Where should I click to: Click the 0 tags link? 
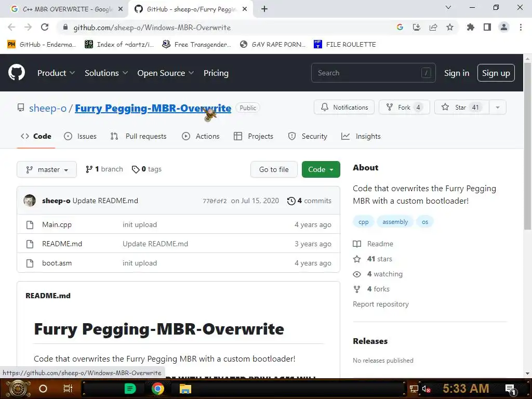pos(147,169)
